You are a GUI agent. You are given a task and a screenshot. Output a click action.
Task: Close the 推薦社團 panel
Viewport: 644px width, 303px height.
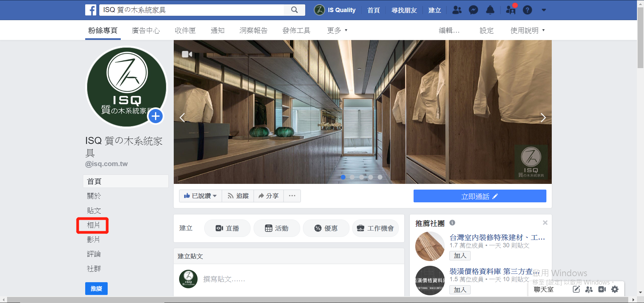click(x=545, y=223)
